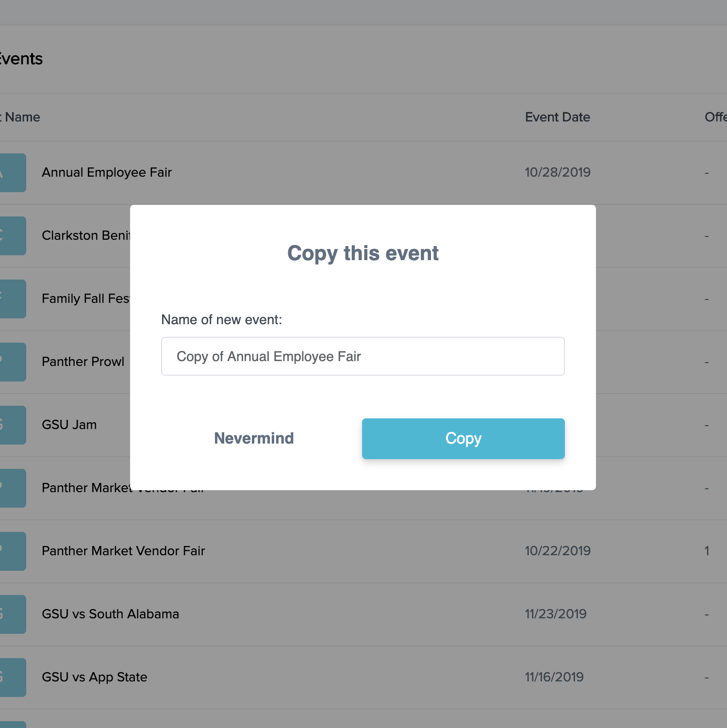The image size is (727, 728).
Task: Open the Annual Employee Fair event
Action: pyautogui.click(x=106, y=172)
